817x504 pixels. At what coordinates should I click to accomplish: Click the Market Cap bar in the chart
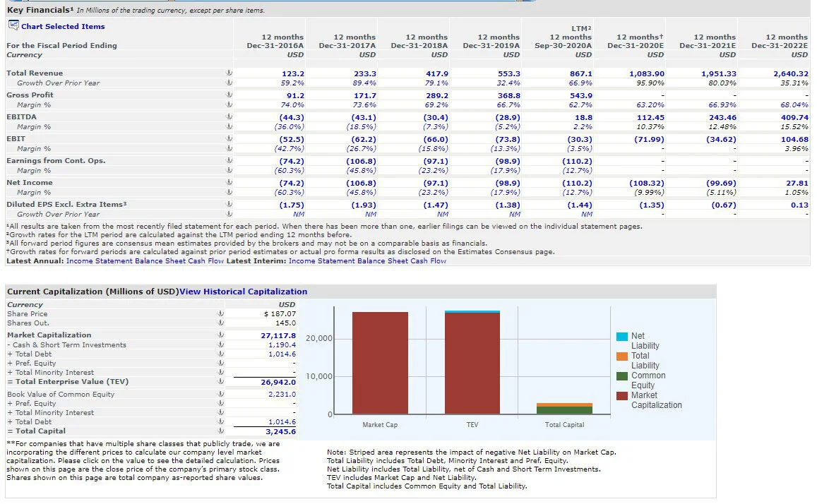tap(380, 363)
